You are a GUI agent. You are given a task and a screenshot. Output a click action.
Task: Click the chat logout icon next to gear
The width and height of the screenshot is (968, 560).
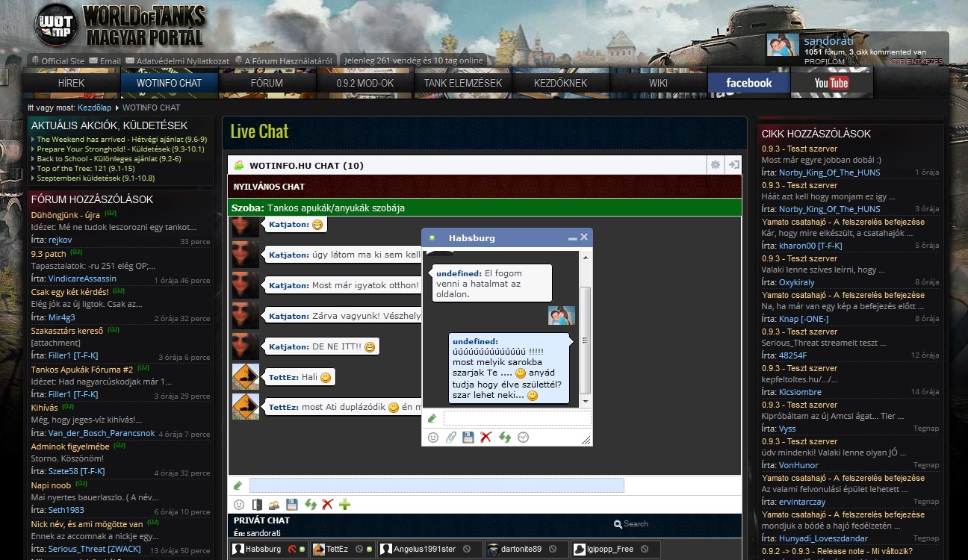[733, 165]
